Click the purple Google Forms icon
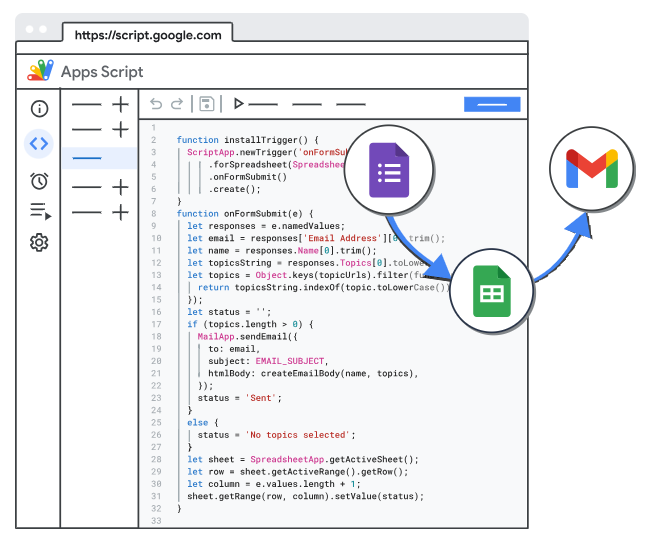645x558 pixels. [389, 170]
